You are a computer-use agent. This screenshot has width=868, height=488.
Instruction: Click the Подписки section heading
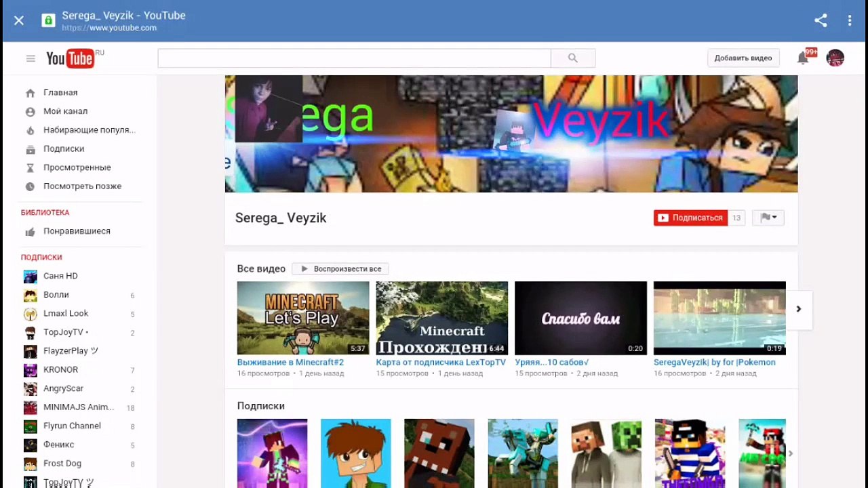click(x=261, y=406)
